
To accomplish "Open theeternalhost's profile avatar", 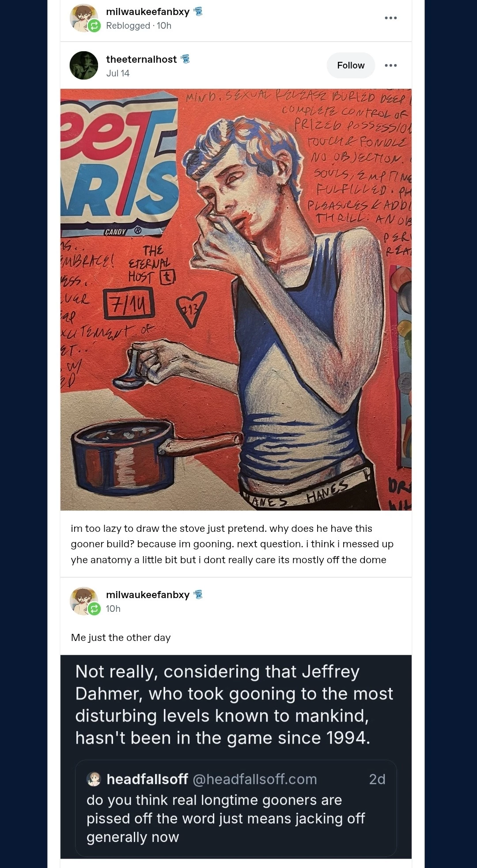I will pos(83,65).
